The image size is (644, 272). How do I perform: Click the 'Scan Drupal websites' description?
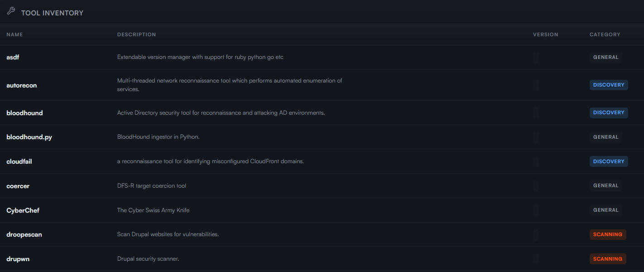pos(168,234)
